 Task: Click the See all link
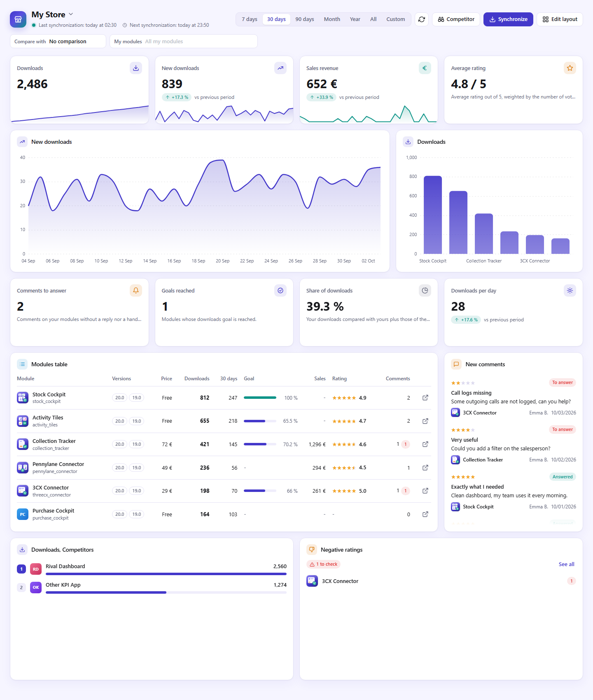[566, 564]
